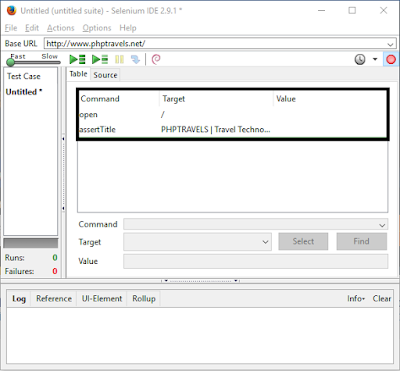Apply rollup rules spiral icon
The image size is (400, 371).
point(156,59)
